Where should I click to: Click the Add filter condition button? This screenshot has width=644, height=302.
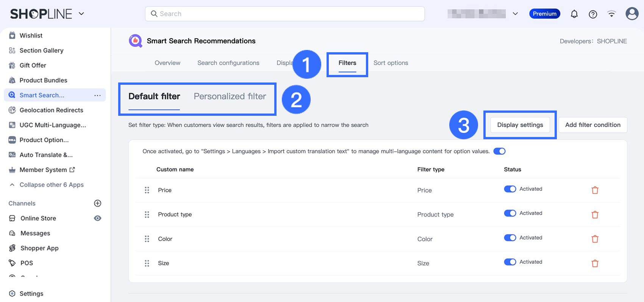(x=592, y=125)
